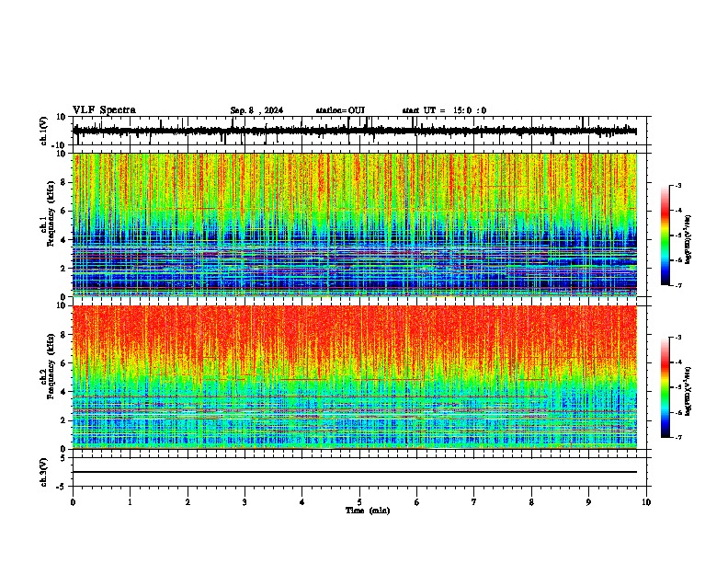
Task: Click the "ch.1(V)" axis label
Action: pos(44,131)
